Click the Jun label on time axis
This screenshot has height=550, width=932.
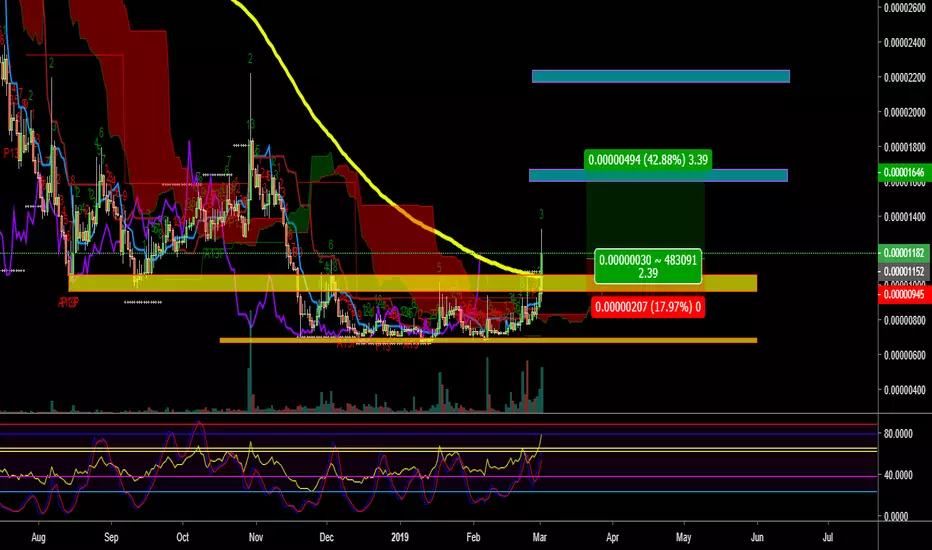tap(756, 537)
